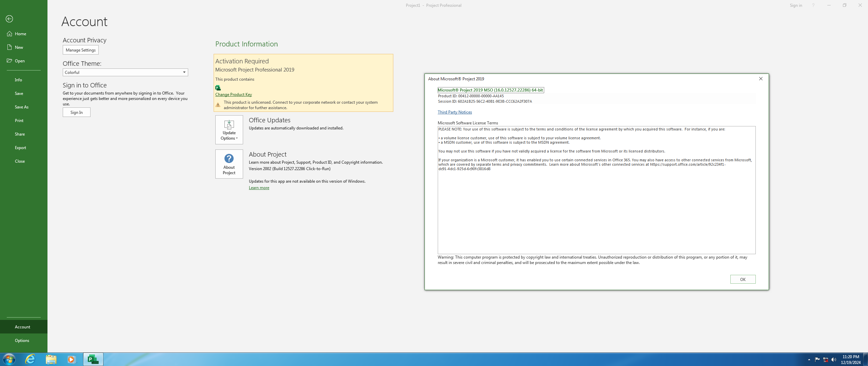Click the Change Product Key link
868x366 pixels.
[x=234, y=94]
